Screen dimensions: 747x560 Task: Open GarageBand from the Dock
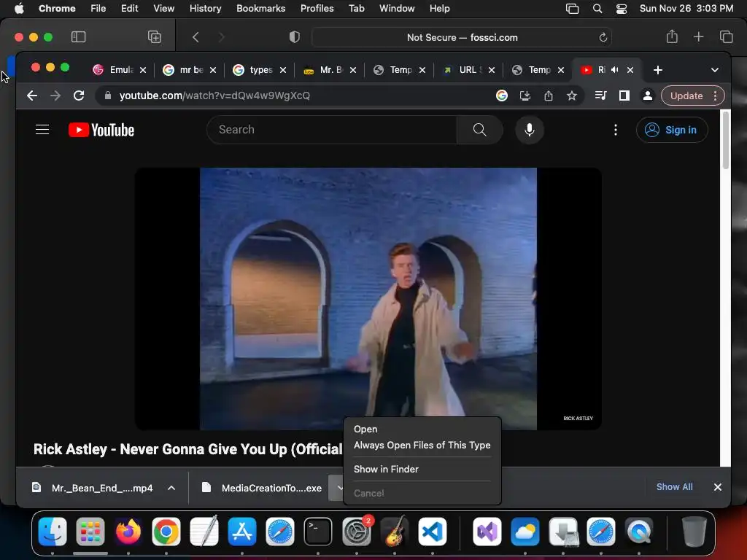tap(395, 532)
